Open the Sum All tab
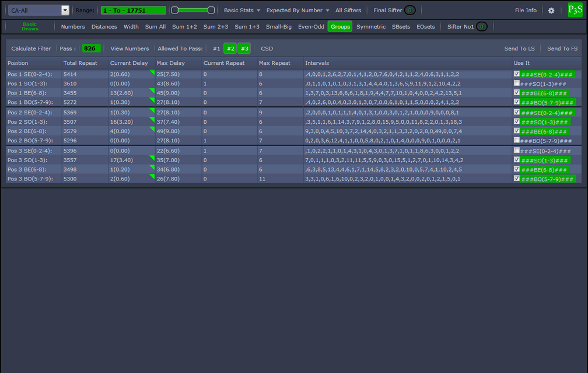This screenshot has width=588, height=373. 155,27
